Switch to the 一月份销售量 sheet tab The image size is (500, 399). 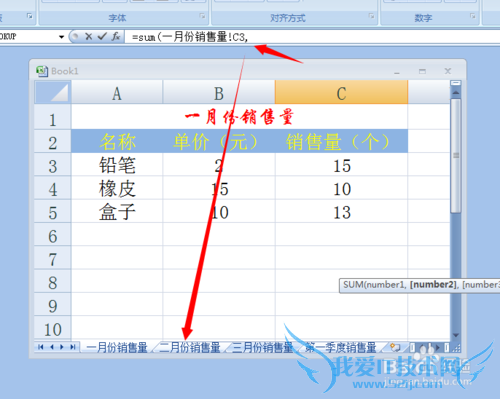(x=117, y=347)
